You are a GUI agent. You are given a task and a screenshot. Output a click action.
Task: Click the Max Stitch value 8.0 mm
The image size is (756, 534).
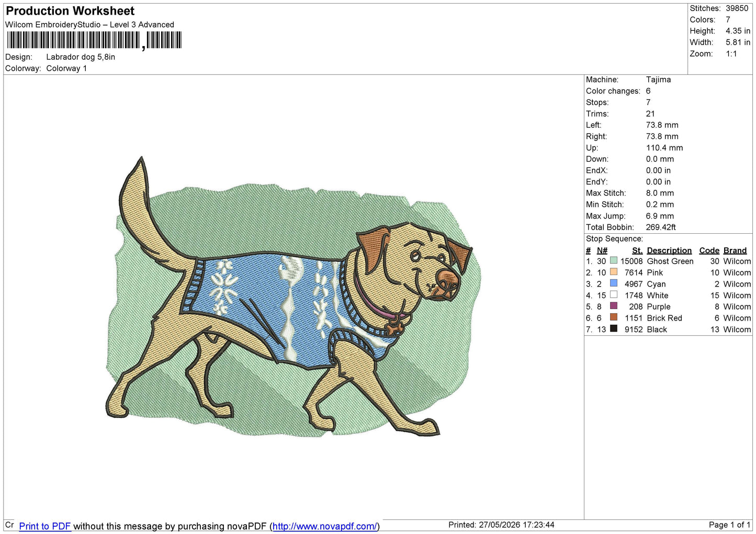click(660, 193)
